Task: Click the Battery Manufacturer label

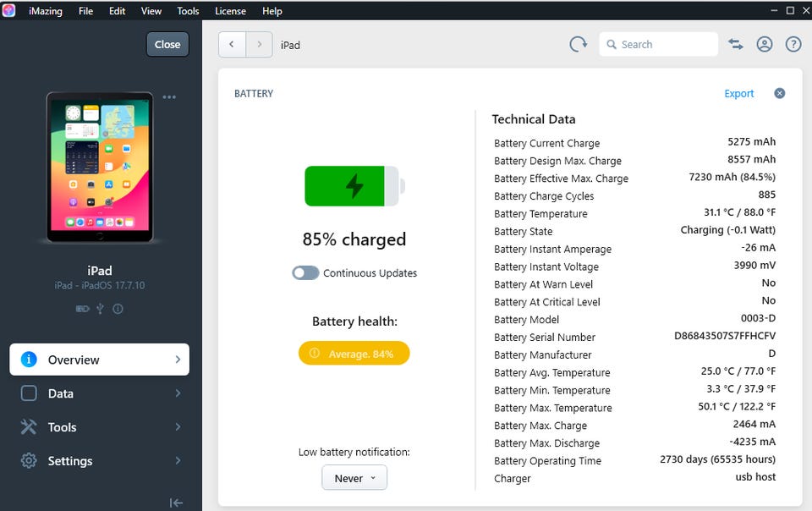Action: click(x=542, y=355)
